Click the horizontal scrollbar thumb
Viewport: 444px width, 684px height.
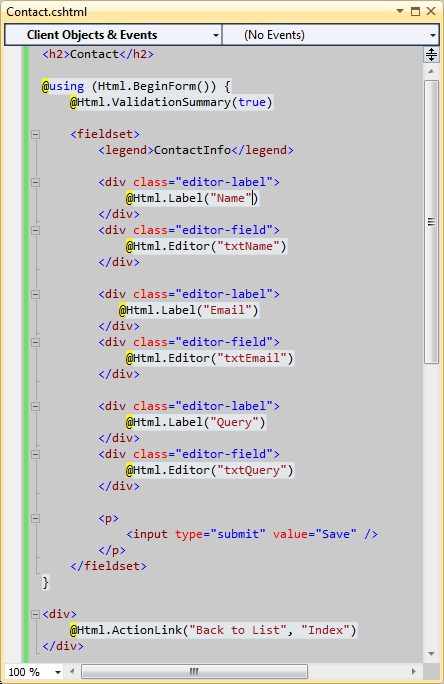[x=195, y=671]
